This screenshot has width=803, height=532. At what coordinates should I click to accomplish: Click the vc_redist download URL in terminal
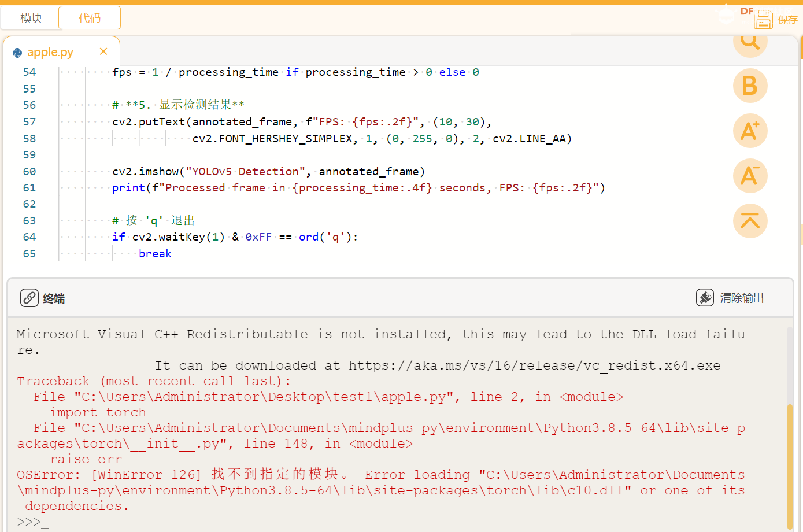coord(534,365)
